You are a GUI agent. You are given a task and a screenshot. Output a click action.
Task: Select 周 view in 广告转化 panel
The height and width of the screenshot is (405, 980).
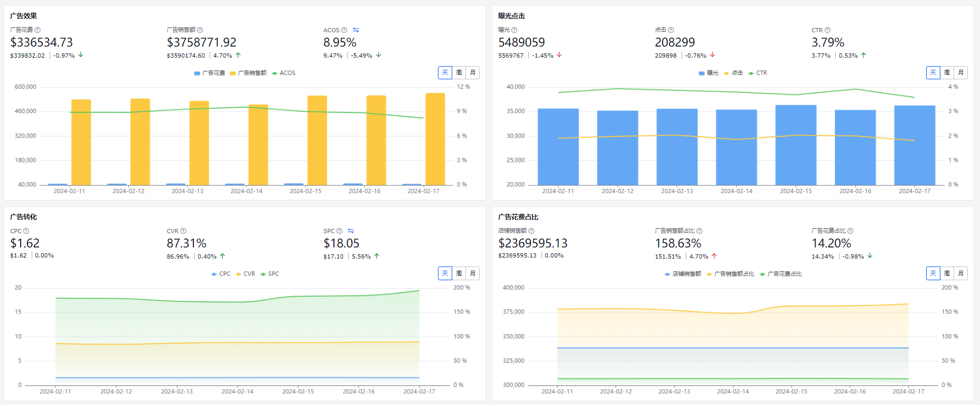pyautogui.click(x=459, y=273)
